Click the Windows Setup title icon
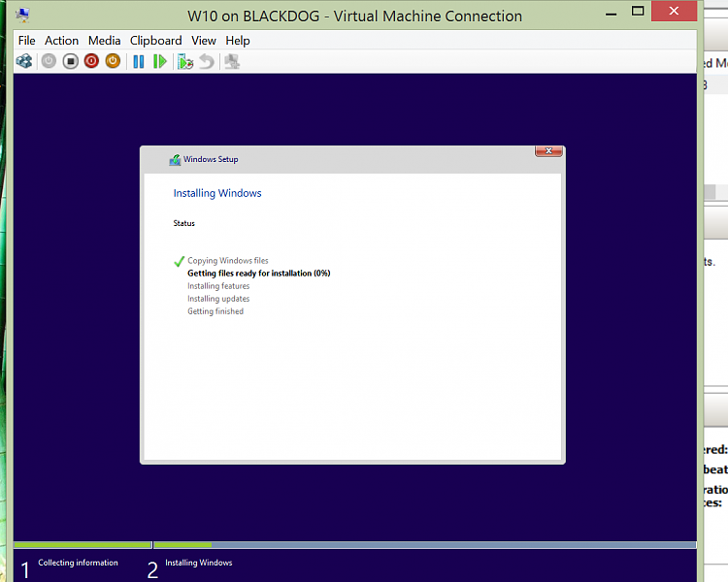The width and height of the screenshot is (728, 582). (175, 160)
